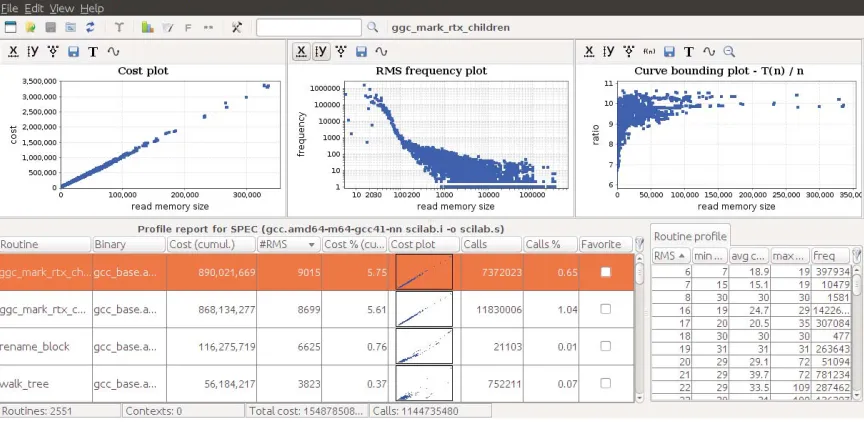This screenshot has height=422, width=864.
Task: Zoom out on the Curve bounding plot
Action: (729, 52)
